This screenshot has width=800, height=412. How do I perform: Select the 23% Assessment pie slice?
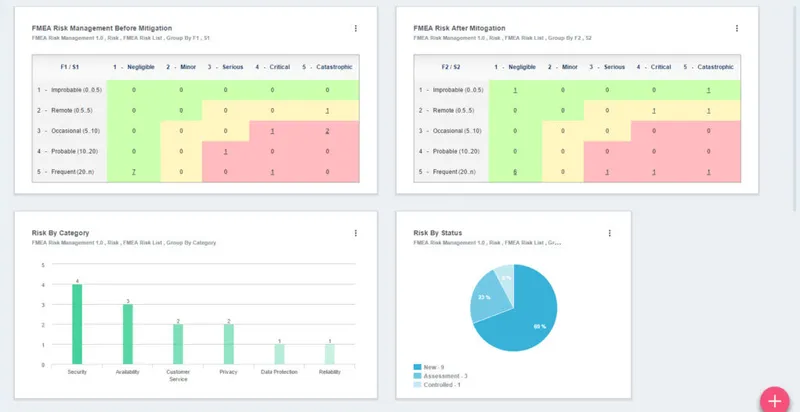tap(484, 297)
